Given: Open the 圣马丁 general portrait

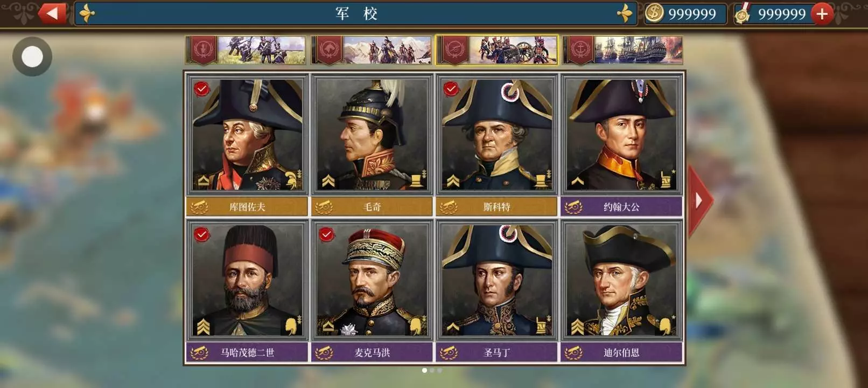Looking at the screenshot, I should pyautogui.click(x=496, y=281).
